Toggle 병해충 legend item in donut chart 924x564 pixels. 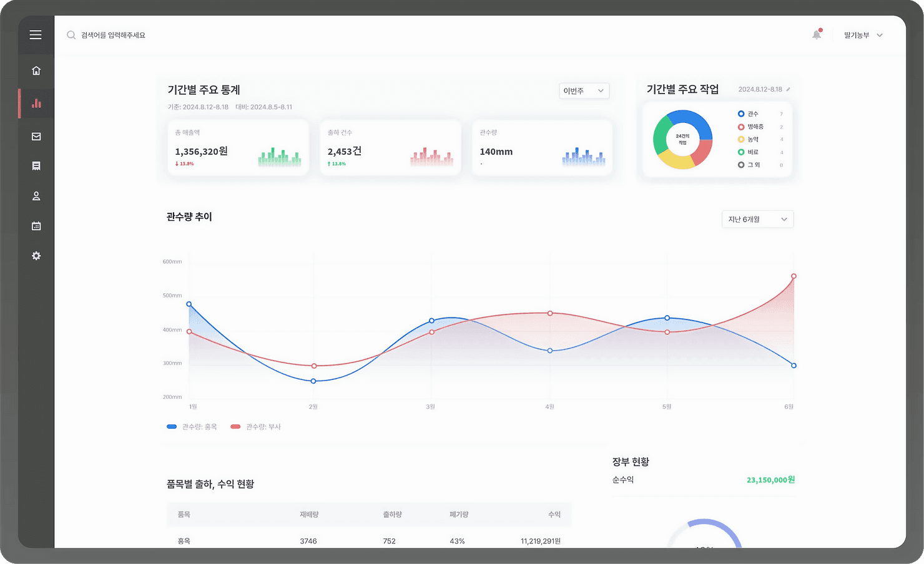click(760, 127)
